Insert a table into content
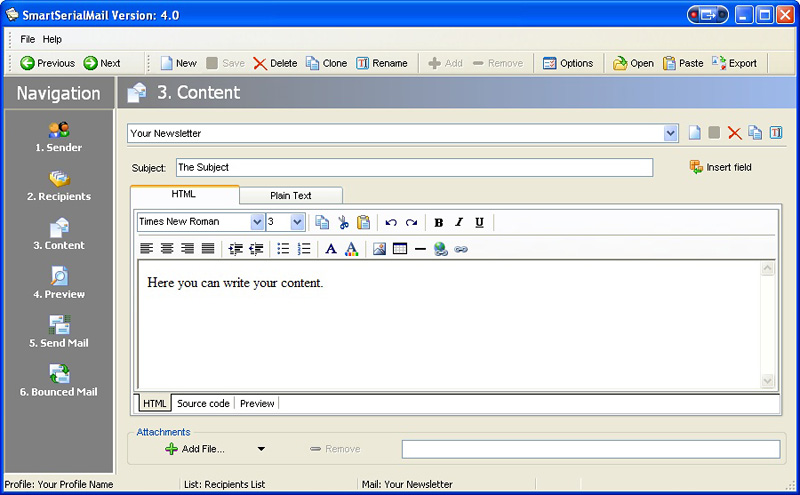The image size is (800, 495). (400, 249)
